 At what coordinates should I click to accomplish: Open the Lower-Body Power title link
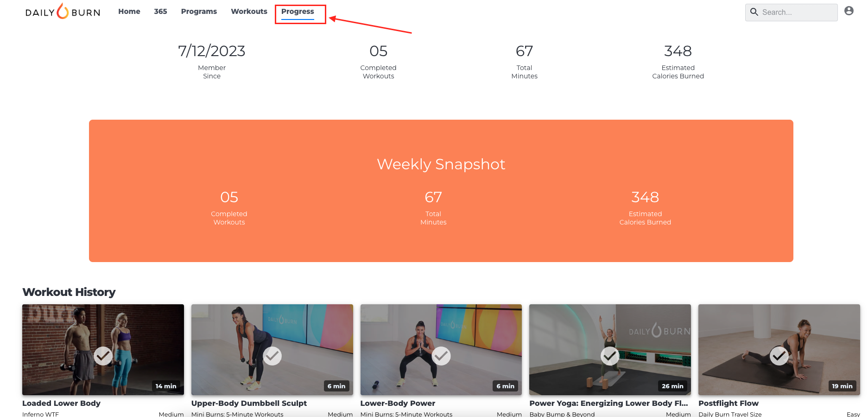pyautogui.click(x=398, y=403)
